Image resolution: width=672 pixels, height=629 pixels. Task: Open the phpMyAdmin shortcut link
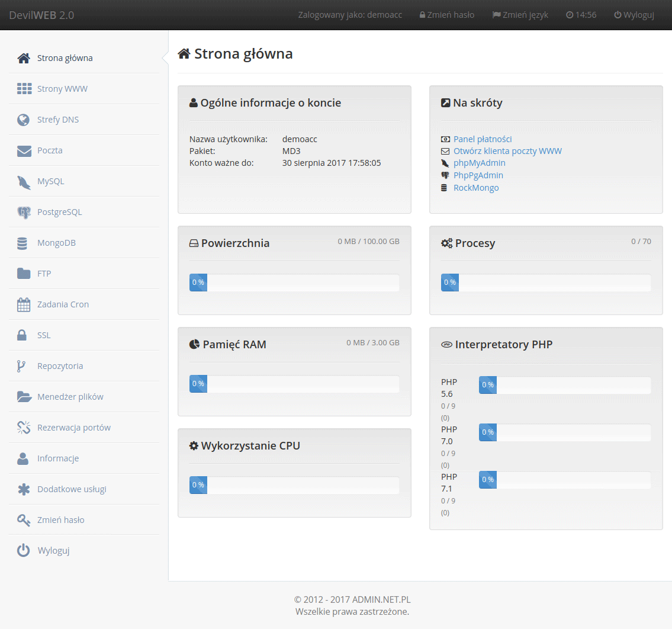(x=479, y=163)
